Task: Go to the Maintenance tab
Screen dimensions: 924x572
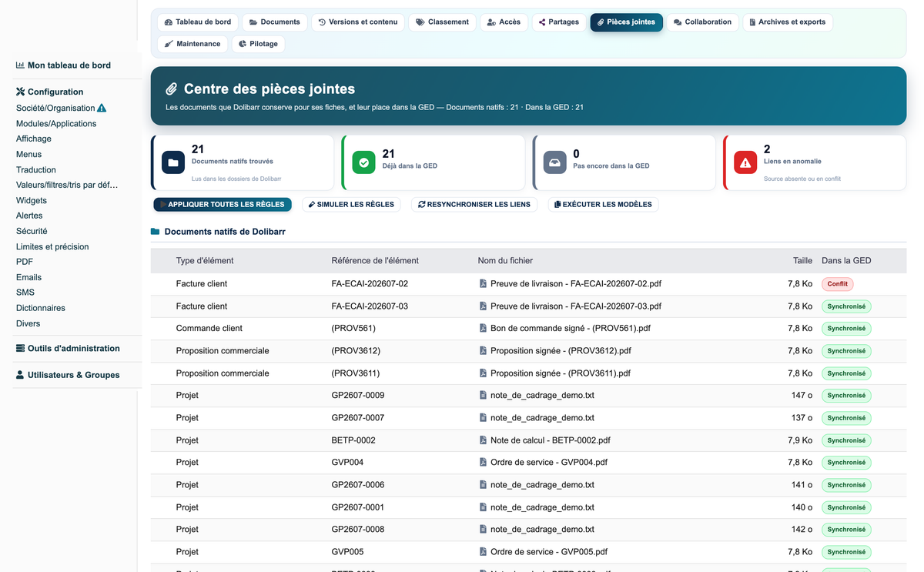Action: 192,44
